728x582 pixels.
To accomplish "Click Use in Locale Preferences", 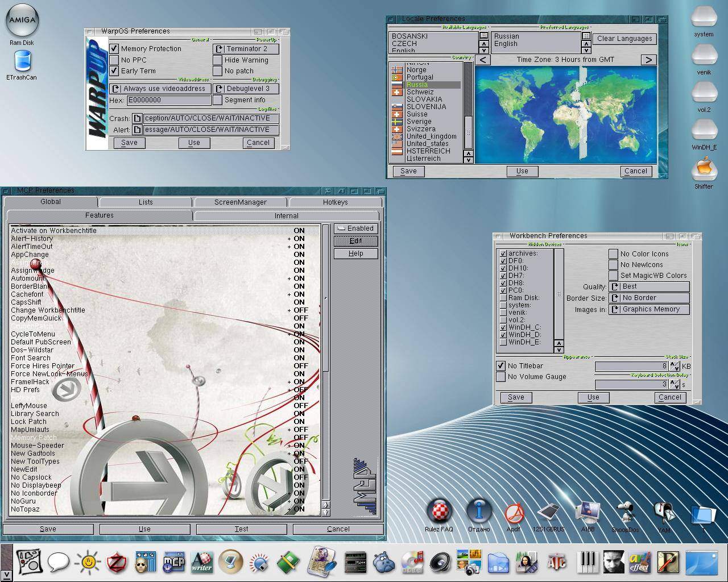I will [x=522, y=171].
